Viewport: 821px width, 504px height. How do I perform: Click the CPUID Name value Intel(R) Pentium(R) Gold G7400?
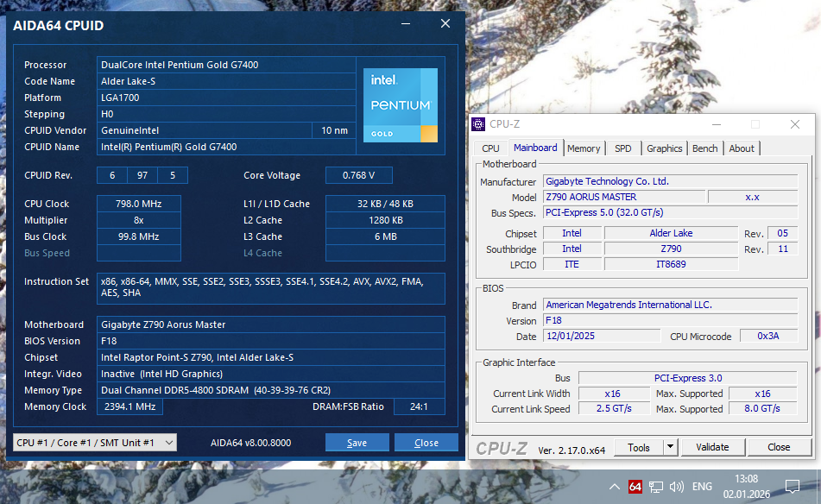point(226,147)
